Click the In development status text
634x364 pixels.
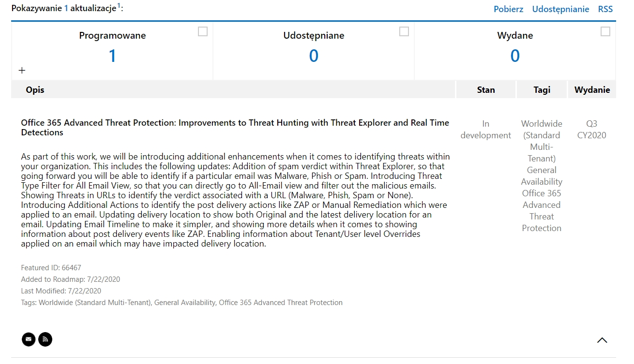[x=486, y=130]
